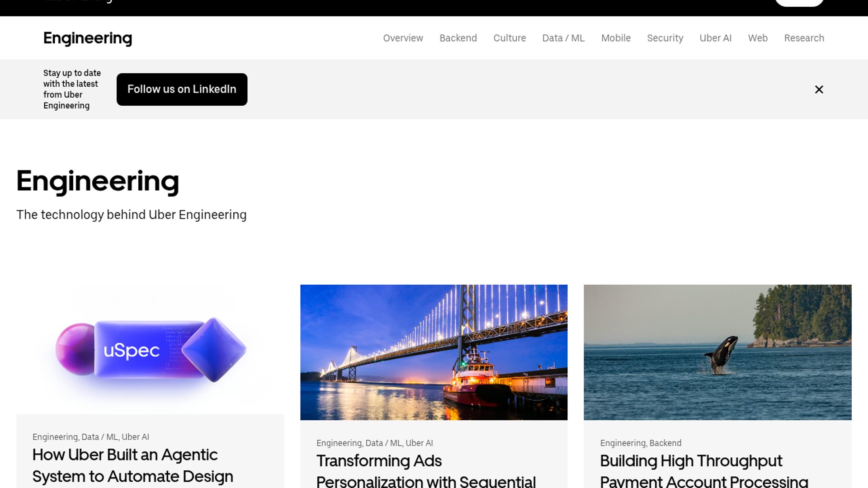Open the Security nav link
868x488 pixels.
click(665, 38)
